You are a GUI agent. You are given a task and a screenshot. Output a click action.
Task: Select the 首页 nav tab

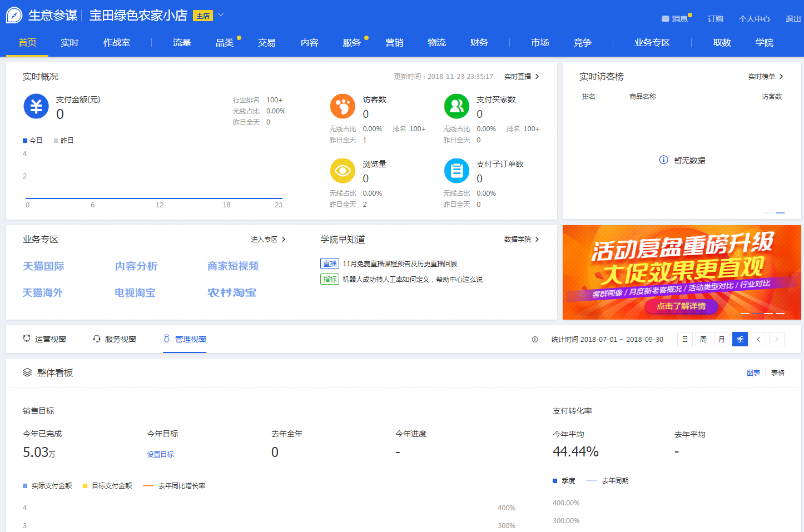coord(27,43)
